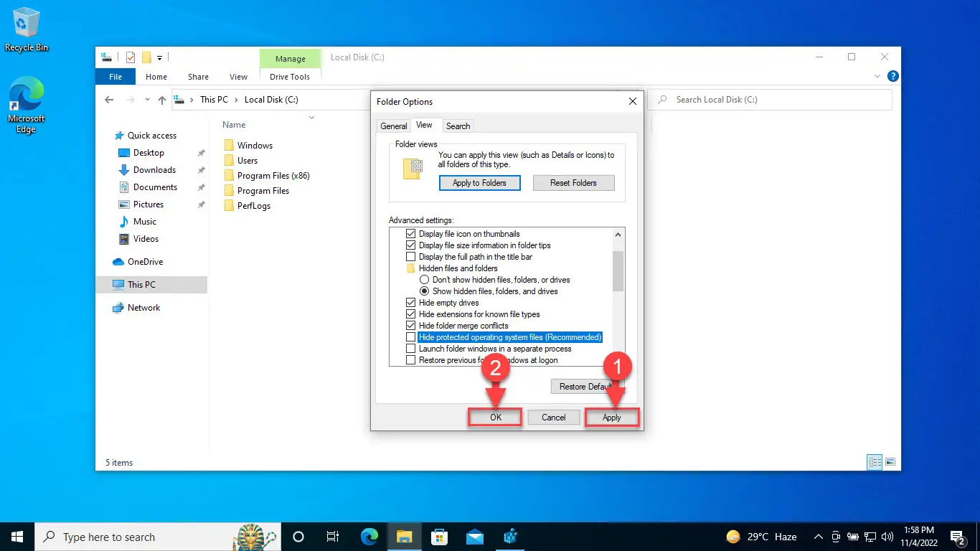Open Microsoft Edge desktop shortcut
This screenshot has width=980, height=551.
pos(26,106)
